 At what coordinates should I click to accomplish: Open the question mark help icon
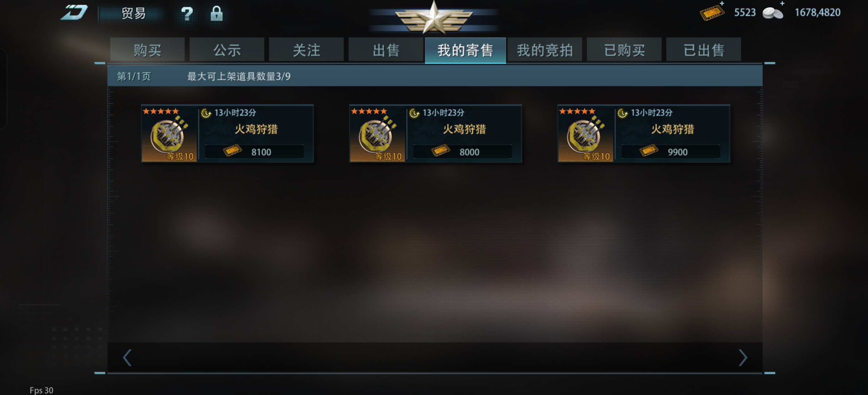[187, 14]
